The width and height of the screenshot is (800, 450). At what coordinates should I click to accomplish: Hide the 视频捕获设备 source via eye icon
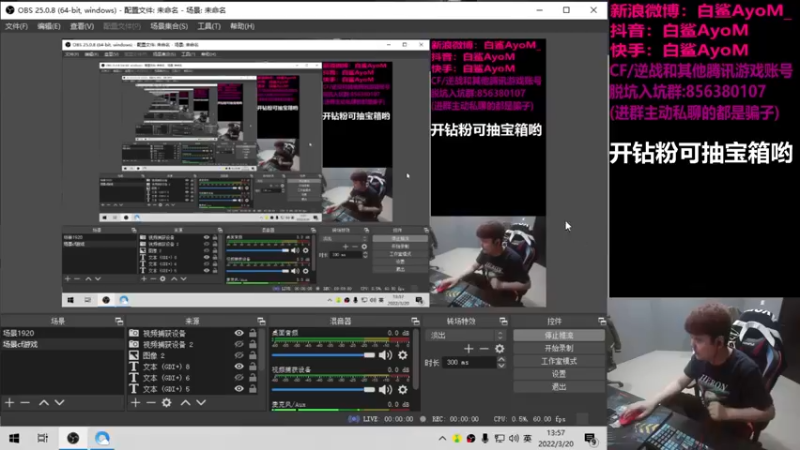pos(239,333)
